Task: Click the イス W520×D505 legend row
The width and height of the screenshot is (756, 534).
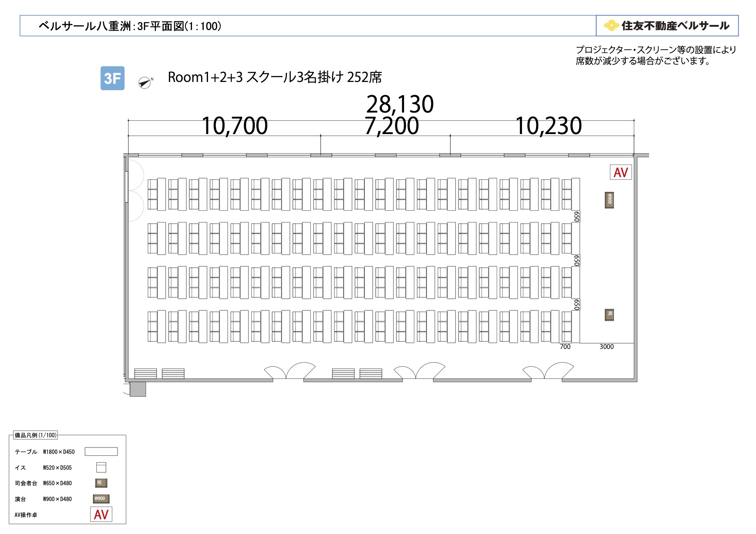Action: 60,468
